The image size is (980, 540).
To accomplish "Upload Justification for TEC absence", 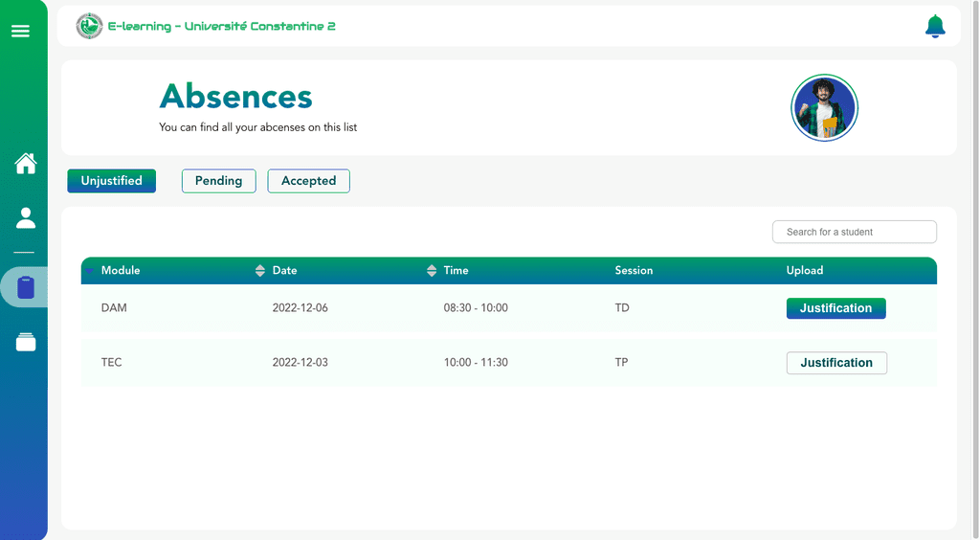I will 836,363.
